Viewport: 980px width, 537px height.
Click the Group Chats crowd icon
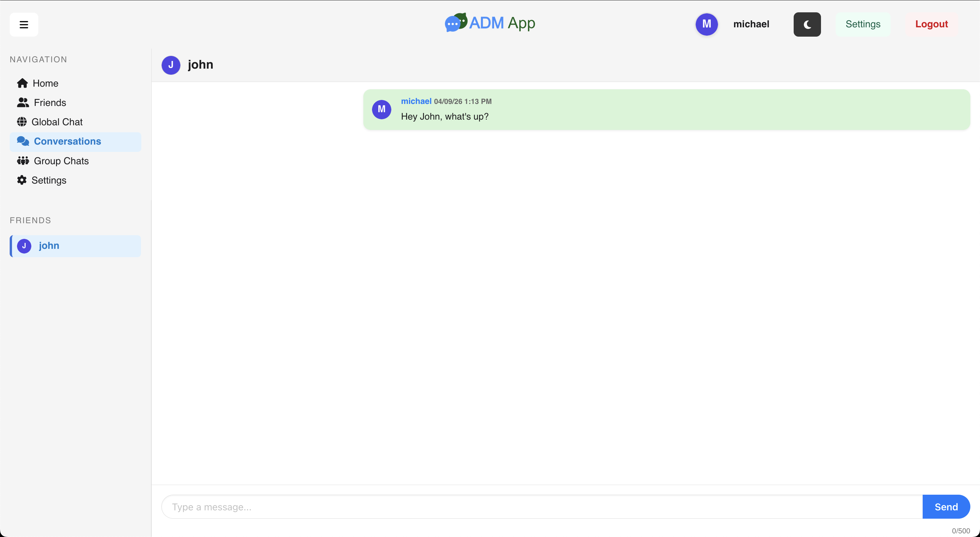[x=23, y=161]
